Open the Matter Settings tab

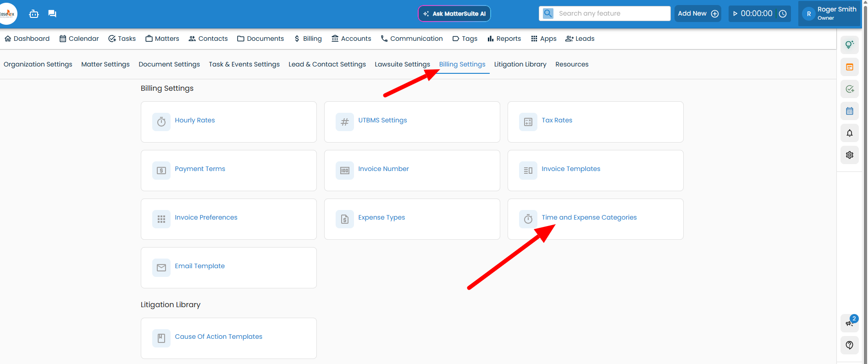click(x=105, y=65)
